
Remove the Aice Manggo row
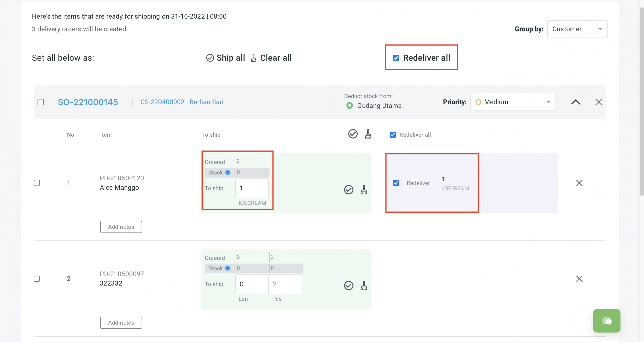pyautogui.click(x=579, y=183)
